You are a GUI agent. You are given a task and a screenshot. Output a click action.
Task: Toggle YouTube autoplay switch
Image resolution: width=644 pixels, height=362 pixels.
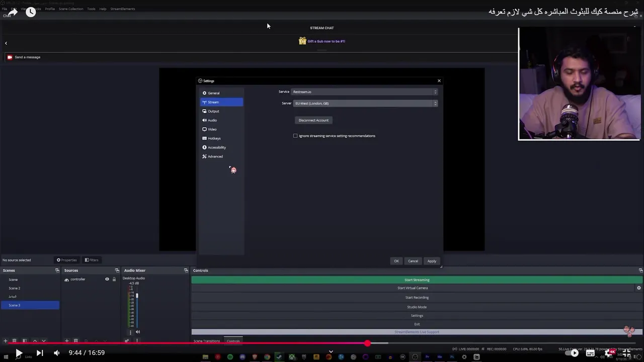click(x=572, y=353)
